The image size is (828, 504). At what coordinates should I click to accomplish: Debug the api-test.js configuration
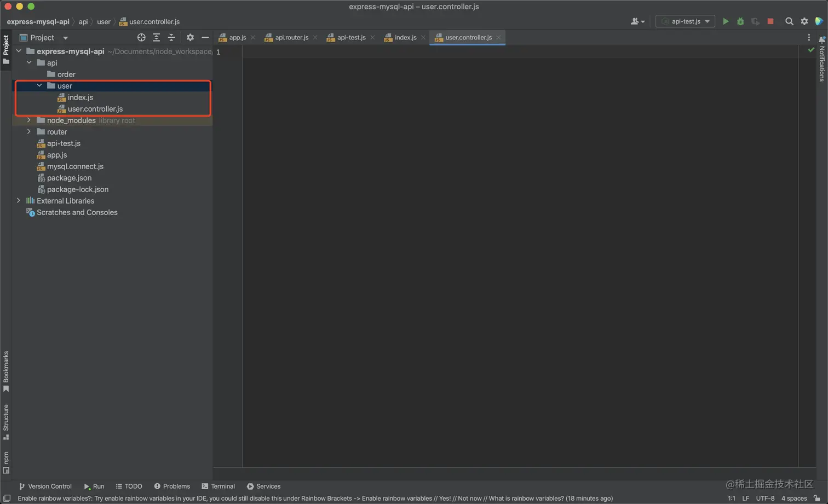click(x=740, y=21)
